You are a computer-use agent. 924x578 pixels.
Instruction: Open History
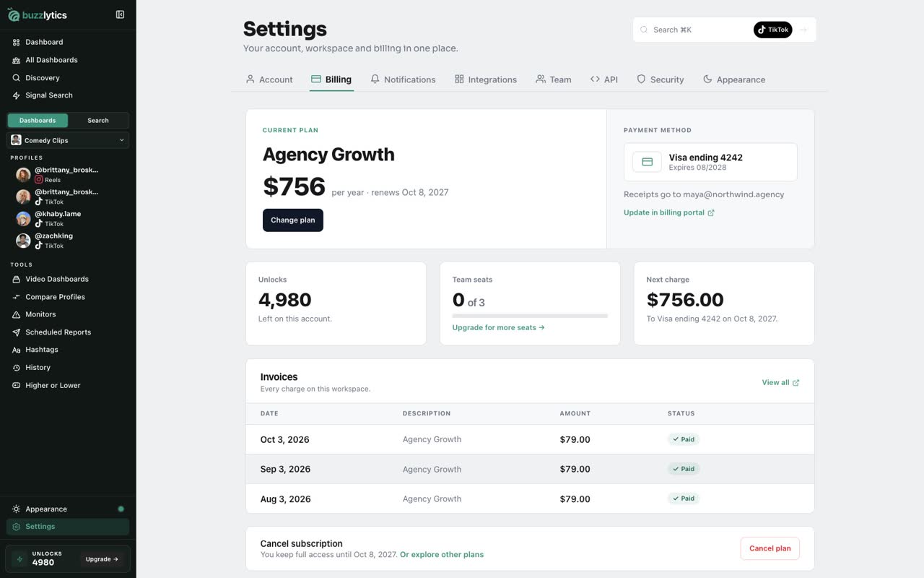(68, 368)
